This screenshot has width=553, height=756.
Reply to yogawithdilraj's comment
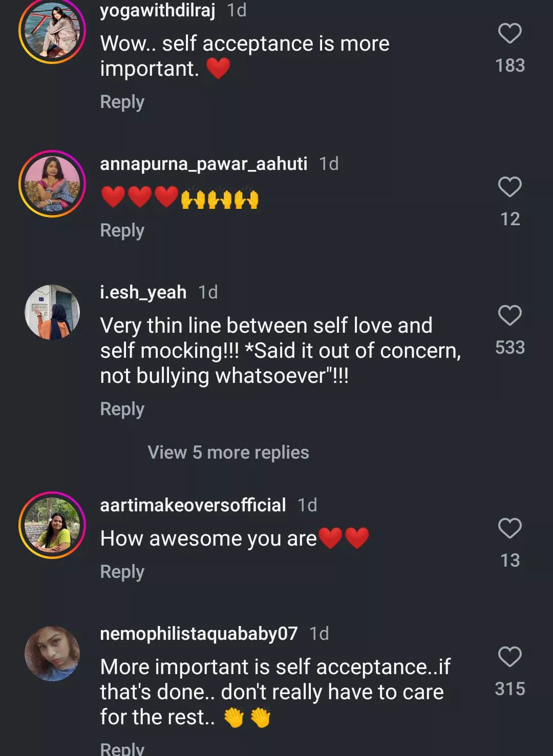(x=122, y=102)
